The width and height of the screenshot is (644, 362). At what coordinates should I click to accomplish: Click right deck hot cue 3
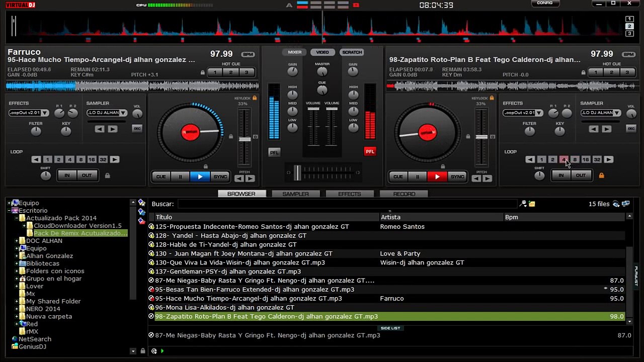point(627,72)
